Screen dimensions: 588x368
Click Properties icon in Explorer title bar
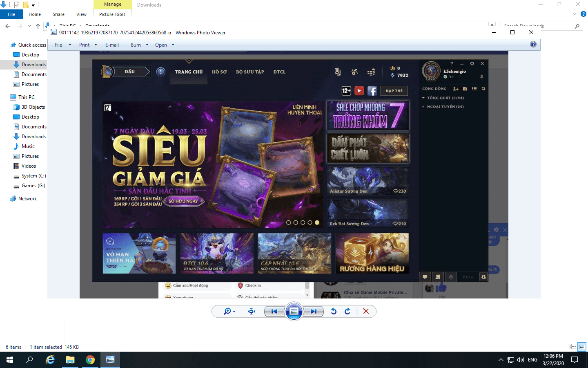[x=17, y=5]
